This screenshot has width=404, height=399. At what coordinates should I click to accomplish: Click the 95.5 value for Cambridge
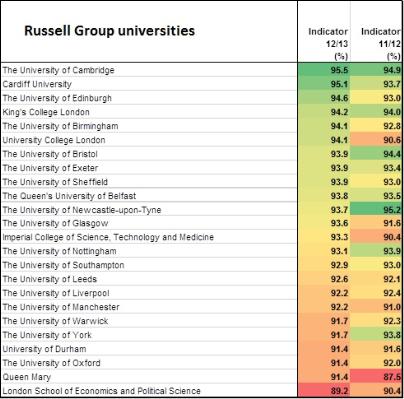tap(324, 70)
